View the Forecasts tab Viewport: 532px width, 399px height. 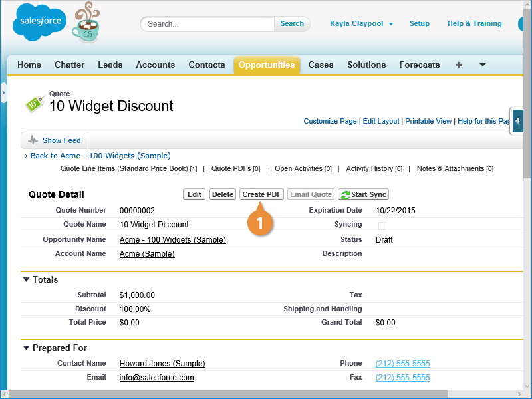coord(420,65)
